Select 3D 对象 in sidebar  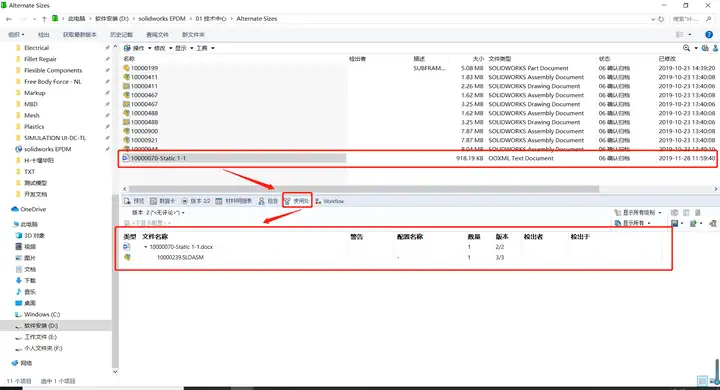pyautogui.click(x=34, y=236)
